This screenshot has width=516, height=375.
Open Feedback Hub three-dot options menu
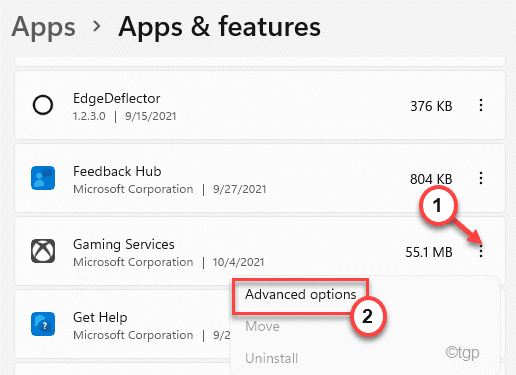pos(481,178)
